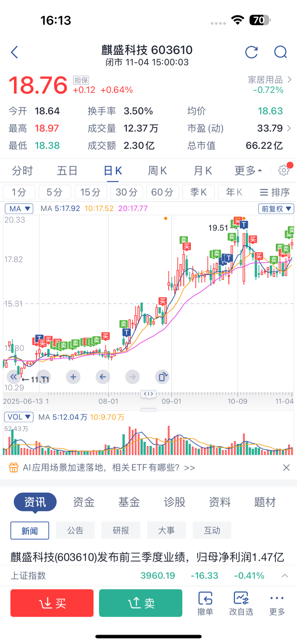The width and height of the screenshot is (297, 644).
Task: Open the VOL indicator dropdown
Action: [x=19, y=417]
